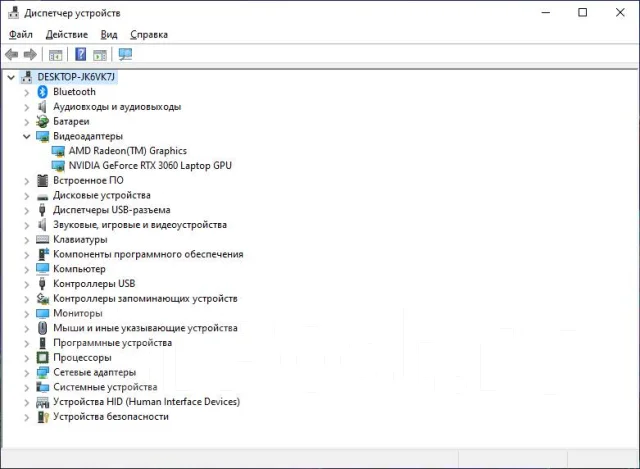Screen dimensions: 640x469
Task: Expand the Процессоры category
Action: point(27,358)
